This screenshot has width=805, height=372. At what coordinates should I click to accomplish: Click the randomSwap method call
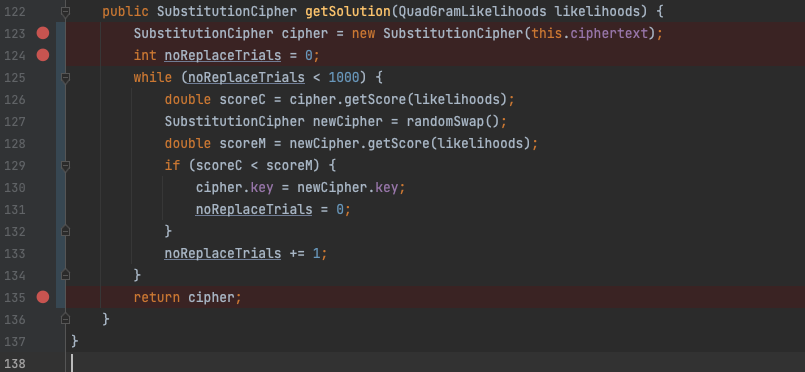coord(453,122)
